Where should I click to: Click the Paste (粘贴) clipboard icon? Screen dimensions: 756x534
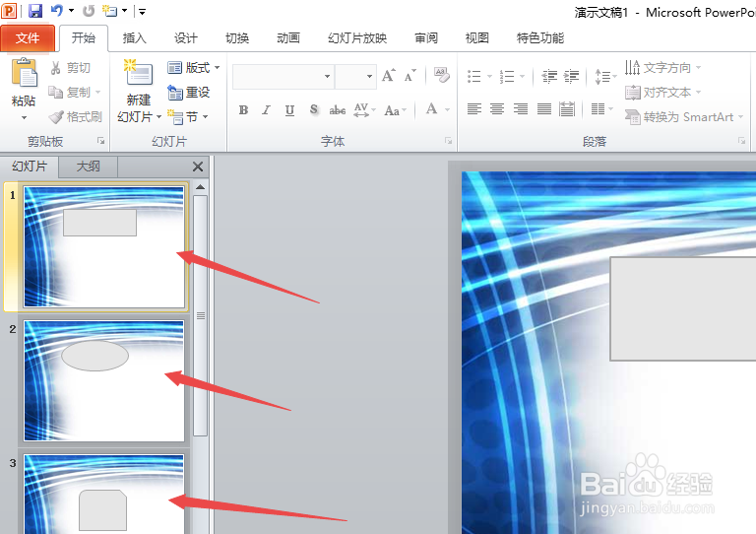tap(24, 73)
